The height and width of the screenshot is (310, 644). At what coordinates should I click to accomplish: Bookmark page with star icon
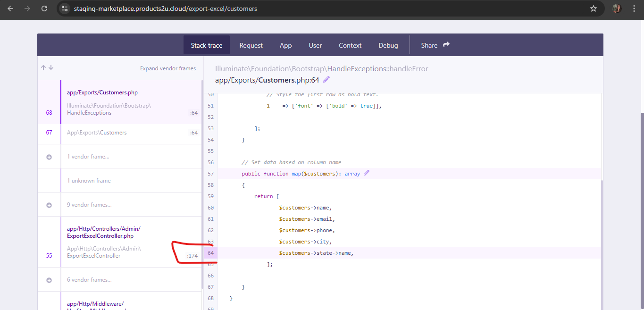tap(594, 8)
